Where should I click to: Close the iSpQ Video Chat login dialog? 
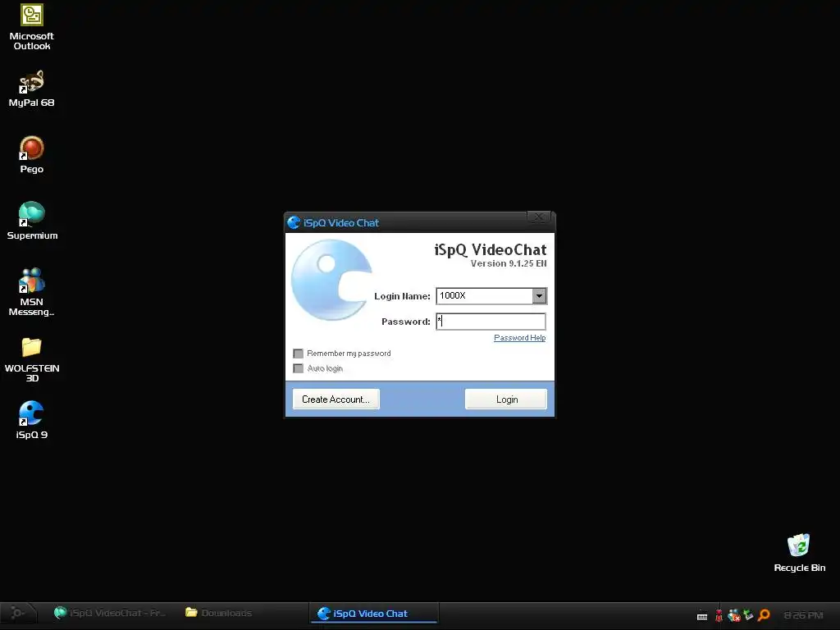[x=538, y=217]
